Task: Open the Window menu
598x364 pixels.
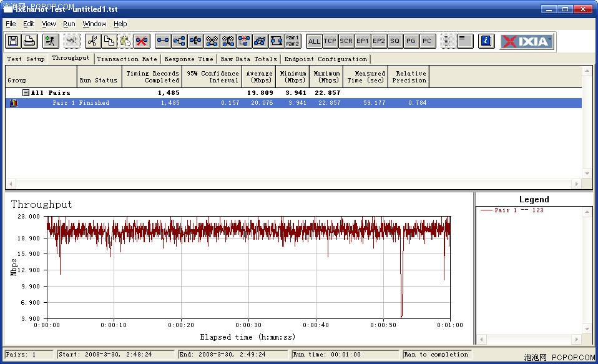Action: point(95,24)
